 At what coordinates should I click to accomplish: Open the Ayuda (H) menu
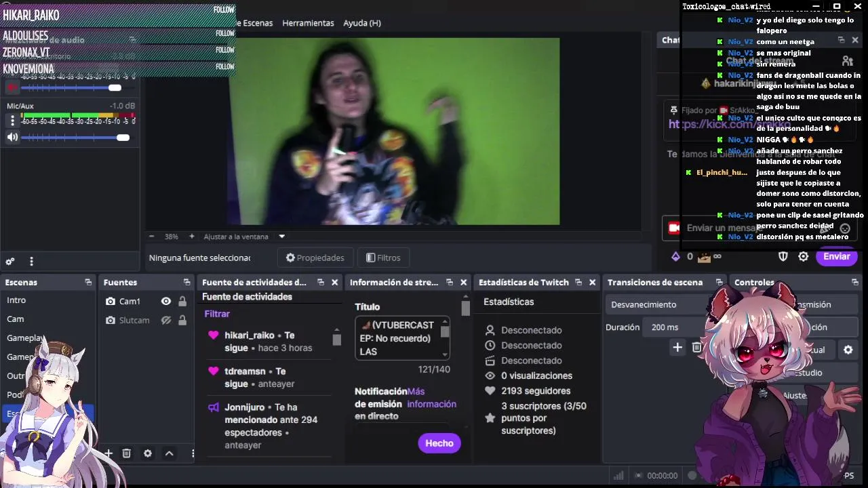(x=362, y=23)
